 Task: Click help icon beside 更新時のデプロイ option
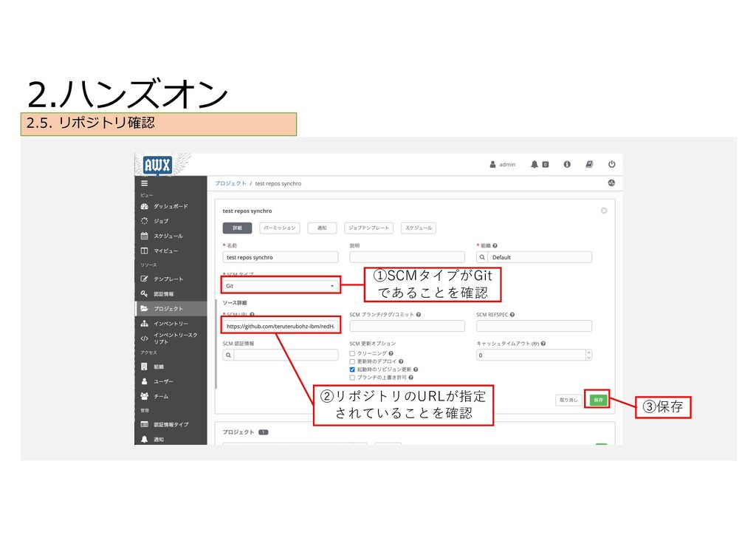point(401,361)
